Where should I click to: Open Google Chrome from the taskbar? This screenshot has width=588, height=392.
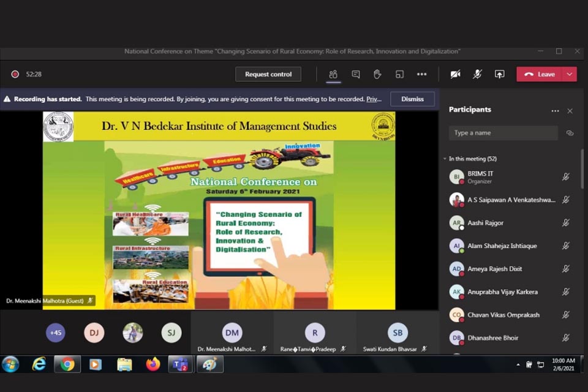pos(67,364)
